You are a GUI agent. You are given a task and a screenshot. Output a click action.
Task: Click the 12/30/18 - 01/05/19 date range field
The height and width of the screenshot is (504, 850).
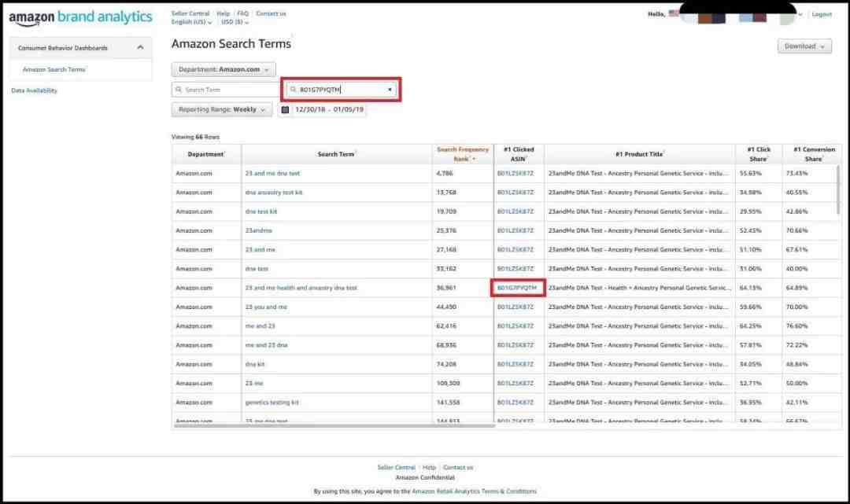click(x=329, y=109)
